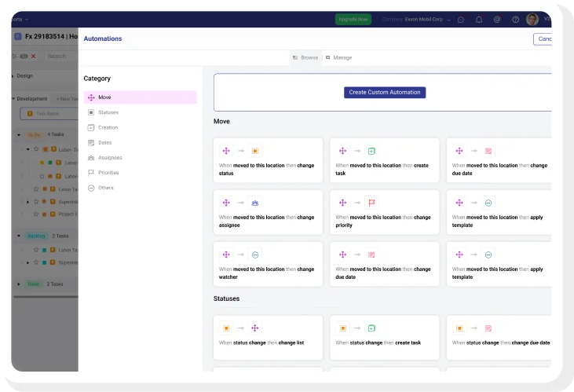Click the Dates category calendar icon
This screenshot has height=392, width=574.
tap(91, 142)
